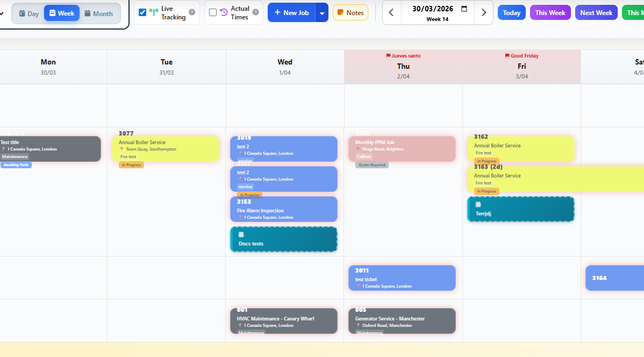Click the calendar icon on Terrjdj card
Viewport: 644px width, 357px height.
point(478,204)
